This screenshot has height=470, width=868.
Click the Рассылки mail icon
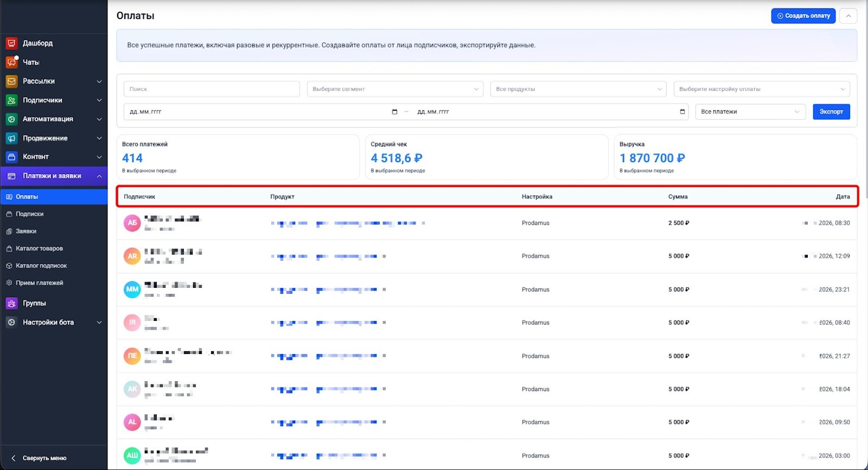click(x=11, y=81)
